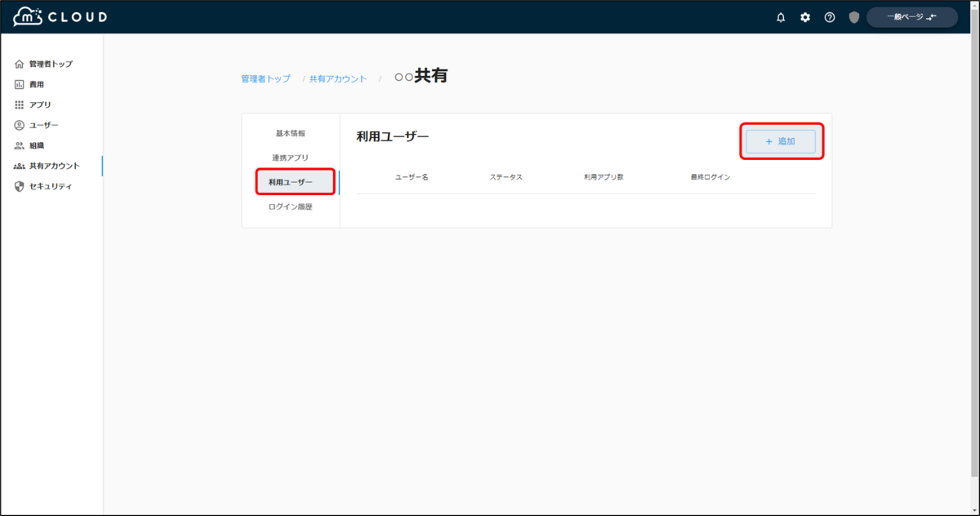Click the shield icon beside セキュリティ
The image size is (980, 516).
(x=20, y=186)
